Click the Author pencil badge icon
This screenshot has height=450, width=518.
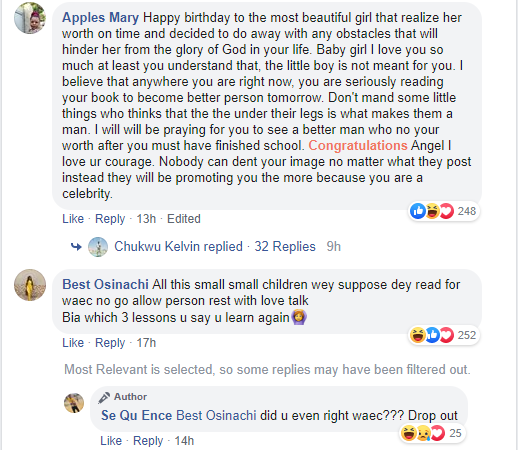104,397
